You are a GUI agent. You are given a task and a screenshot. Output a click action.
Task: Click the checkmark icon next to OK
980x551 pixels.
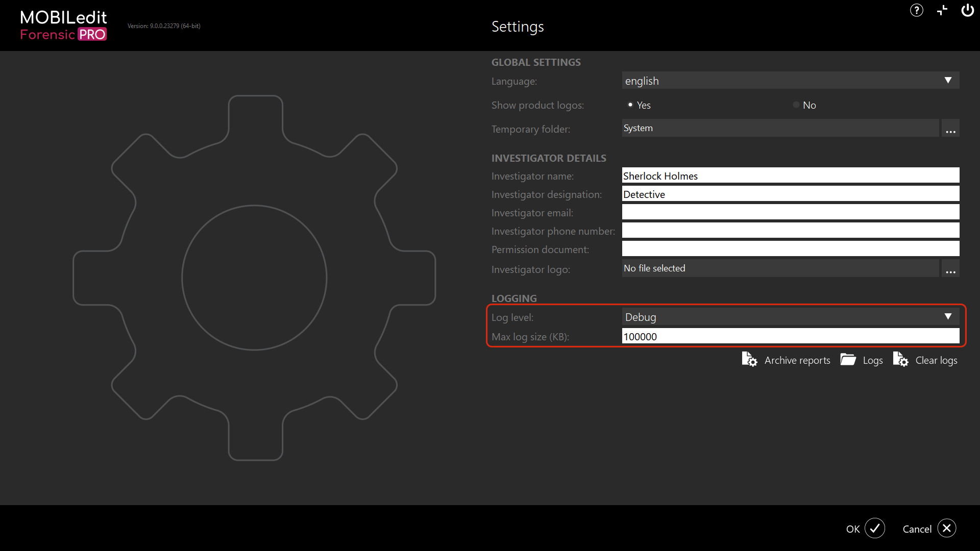pyautogui.click(x=875, y=529)
